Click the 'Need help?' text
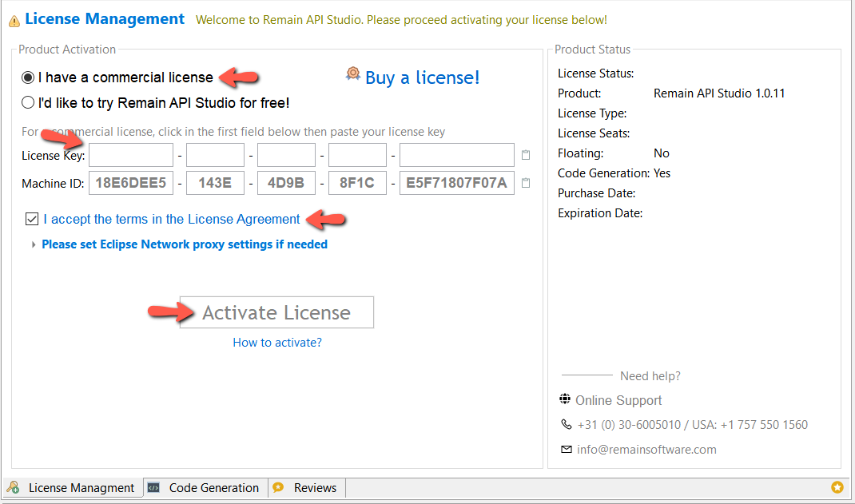The image size is (855, 504). click(650, 376)
